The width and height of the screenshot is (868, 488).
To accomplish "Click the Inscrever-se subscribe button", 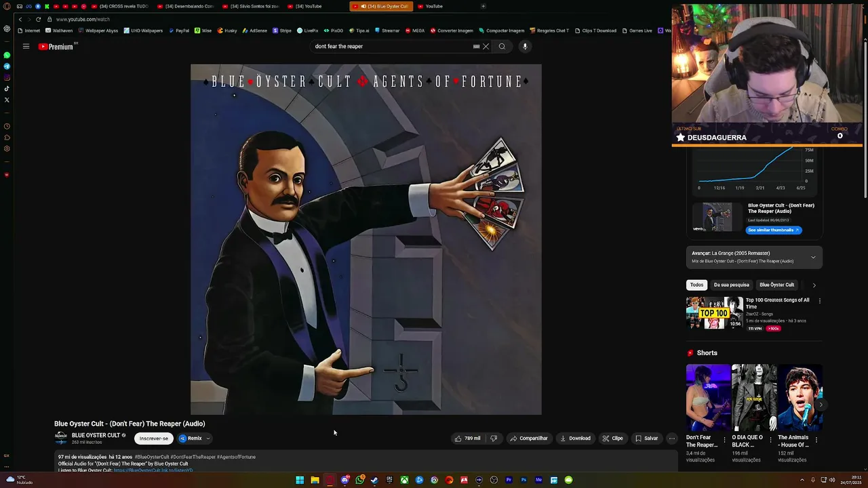I will [x=154, y=439].
